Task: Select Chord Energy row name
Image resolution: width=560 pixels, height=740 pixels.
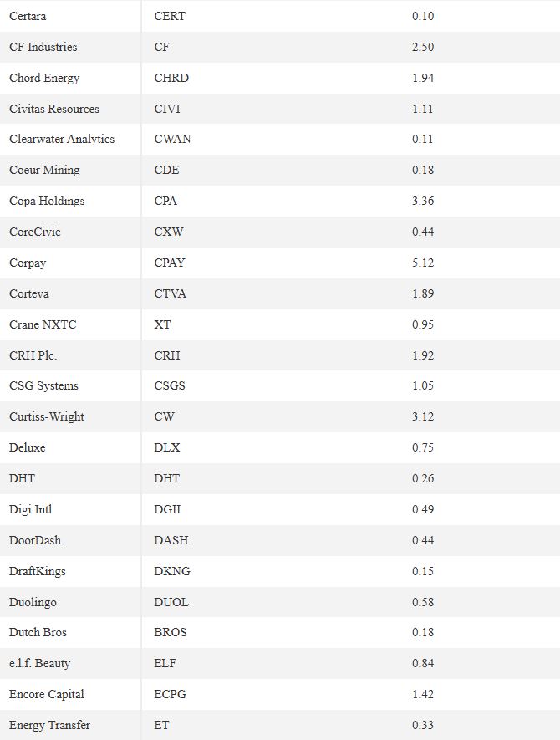Action: point(44,78)
